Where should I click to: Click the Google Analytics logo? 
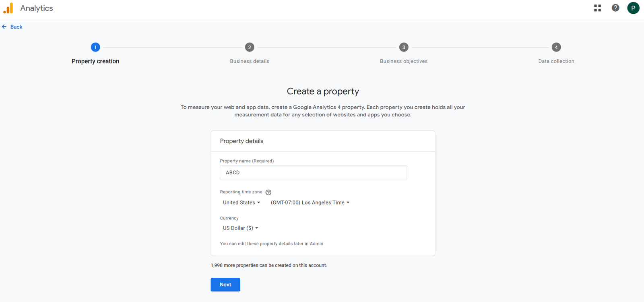click(8, 8)
